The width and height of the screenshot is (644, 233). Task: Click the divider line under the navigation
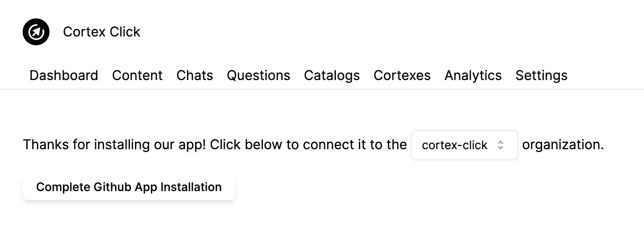[x=322, y=89]
